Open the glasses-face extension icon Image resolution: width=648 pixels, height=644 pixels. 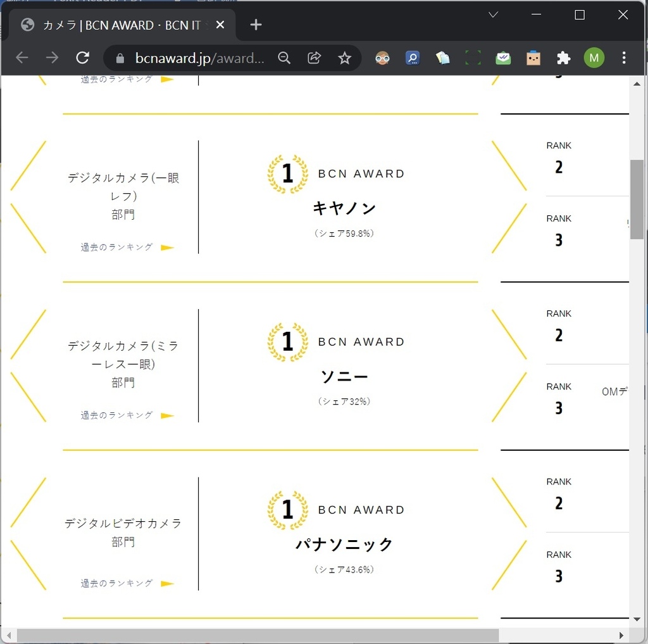click(x=382, y=58)
